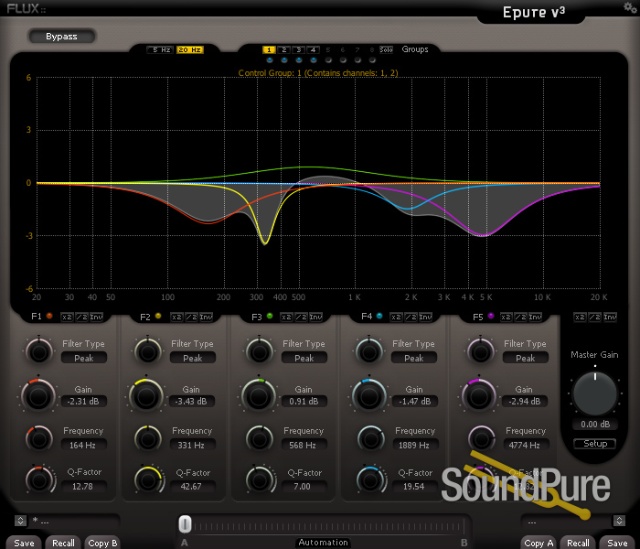Viewport: 640px width, 549px height.
Task: Click Save for preset slot A
Action: 24,542
